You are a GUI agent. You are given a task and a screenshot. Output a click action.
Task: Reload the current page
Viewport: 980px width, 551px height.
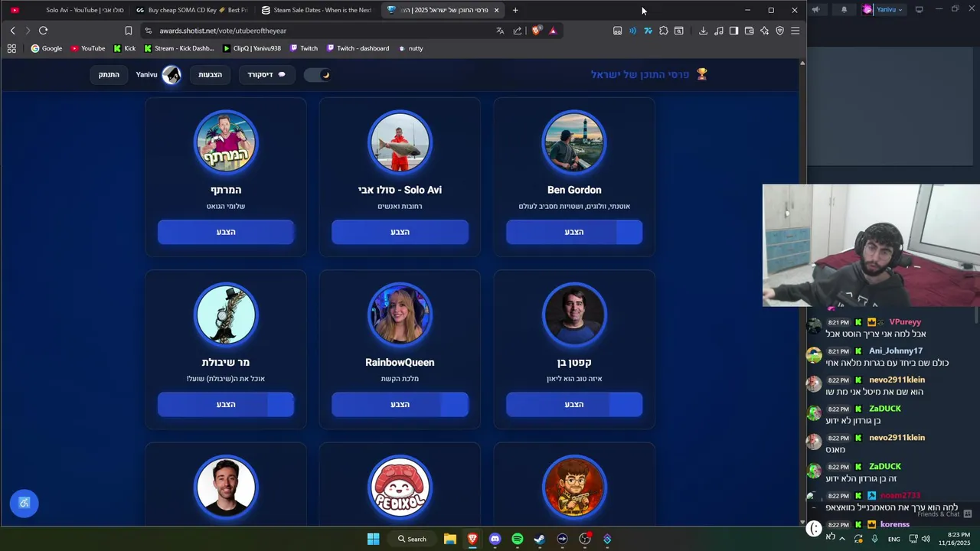point(43,31)
